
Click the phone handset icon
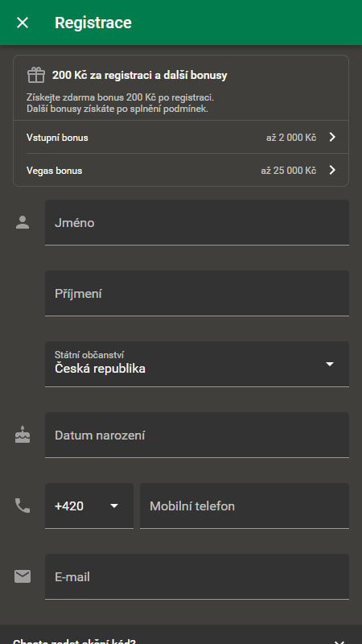(23, 506)
